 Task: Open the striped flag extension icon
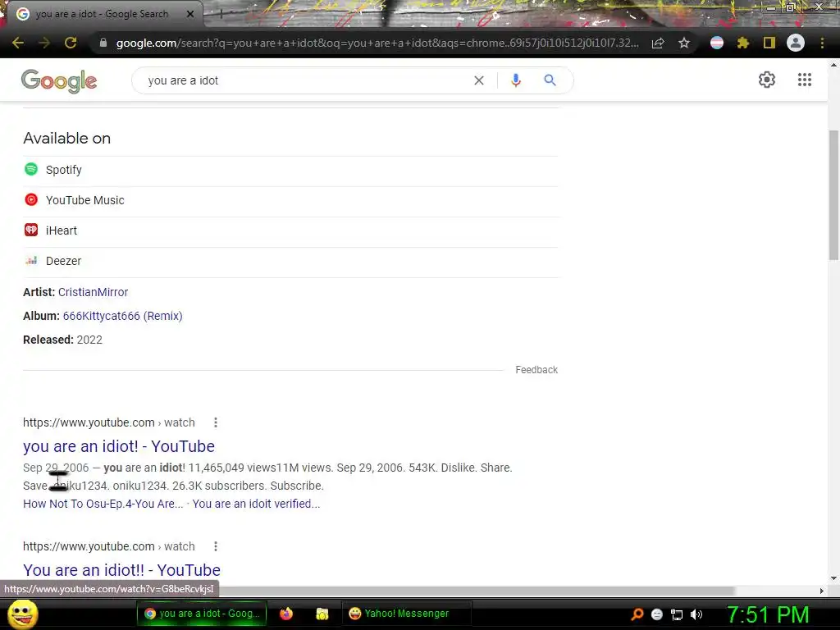[717, 43]
